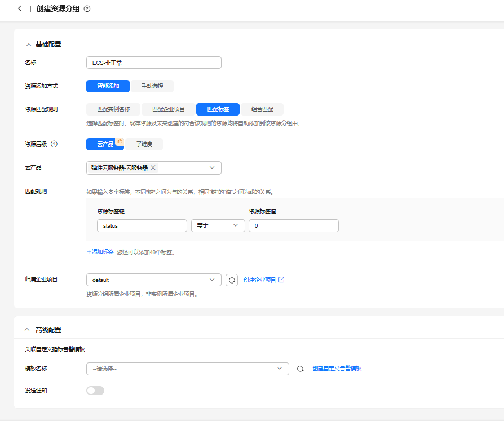This screenshot has height=434, width=504.
Task: Select 子维度 resource level
Action: (x=144, y=144)
